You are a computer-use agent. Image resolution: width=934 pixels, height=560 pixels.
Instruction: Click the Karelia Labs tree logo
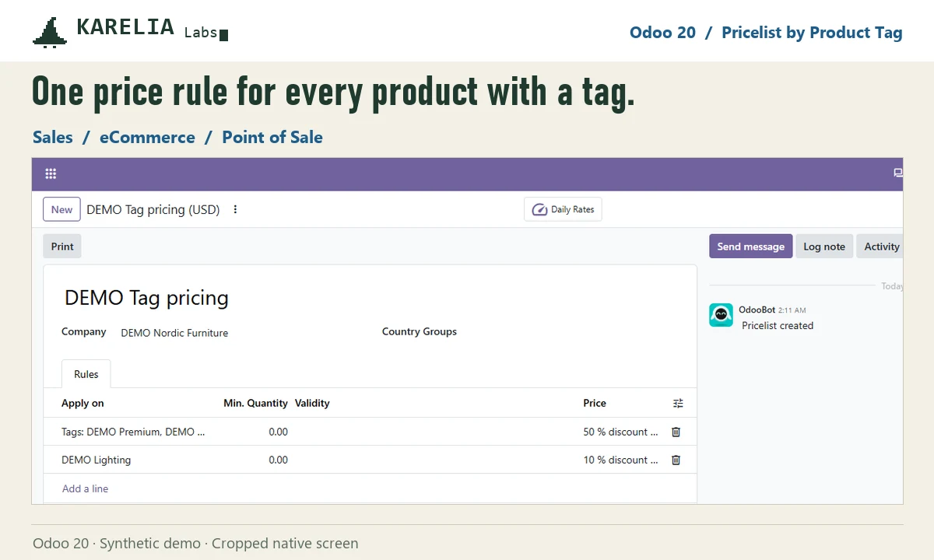click(x=50, y=33)
